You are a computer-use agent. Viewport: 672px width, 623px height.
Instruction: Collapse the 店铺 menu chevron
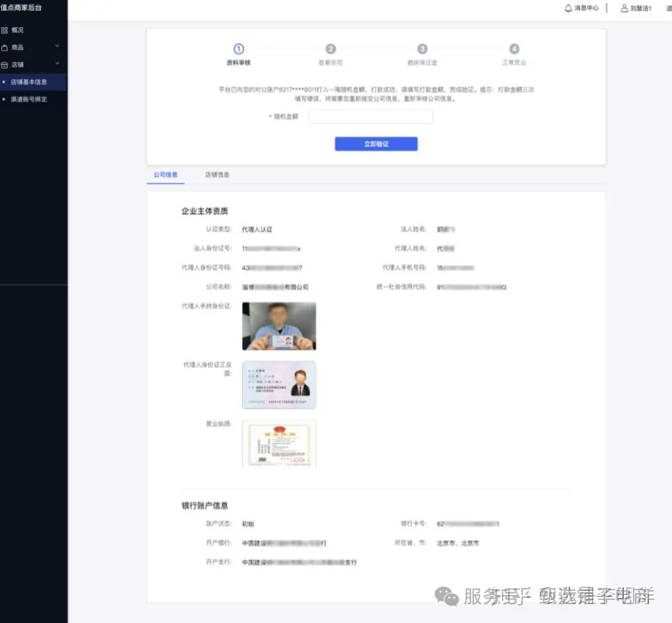pyautogui.click(x=57, y=63)
